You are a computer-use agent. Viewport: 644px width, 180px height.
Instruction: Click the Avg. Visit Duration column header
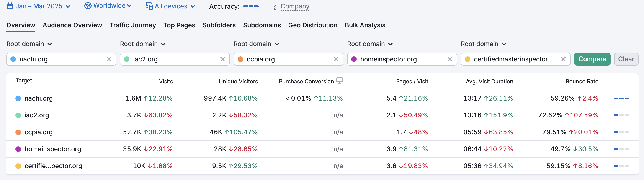(489, 82)
